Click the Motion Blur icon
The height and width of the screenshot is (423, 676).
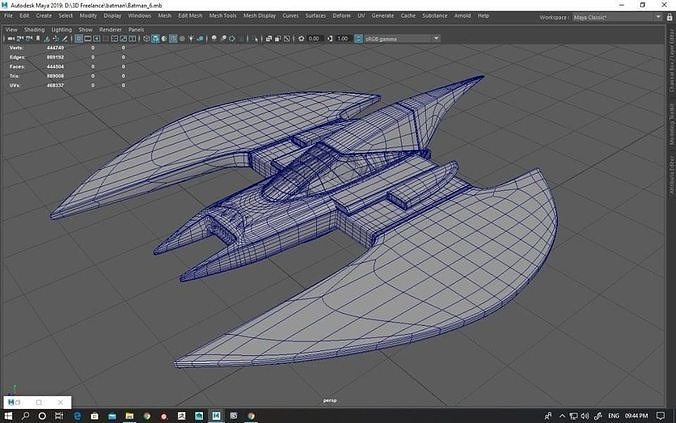pos(223,38)
